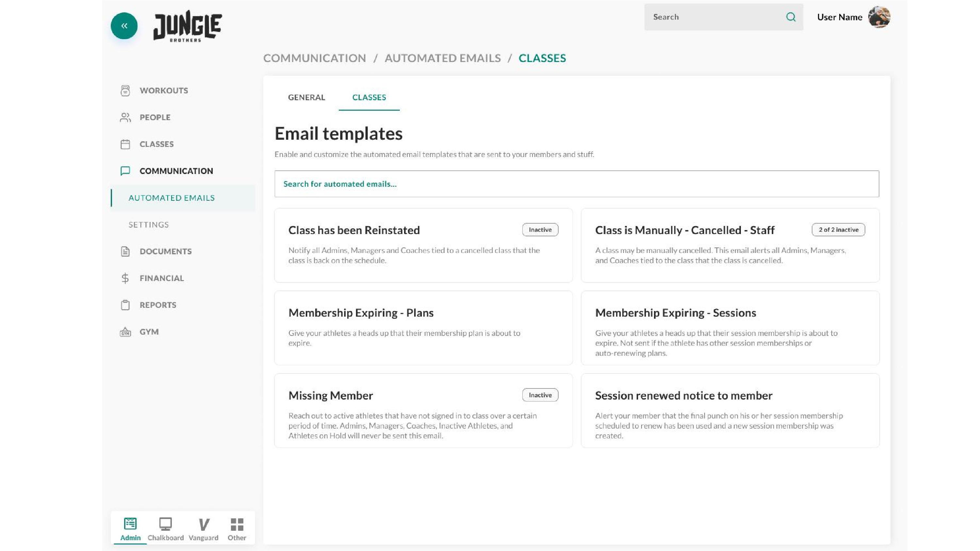This screenshot has height=551, width=980.
Task: Click the Search for automated emails field
Action: (x=576, y=184)
